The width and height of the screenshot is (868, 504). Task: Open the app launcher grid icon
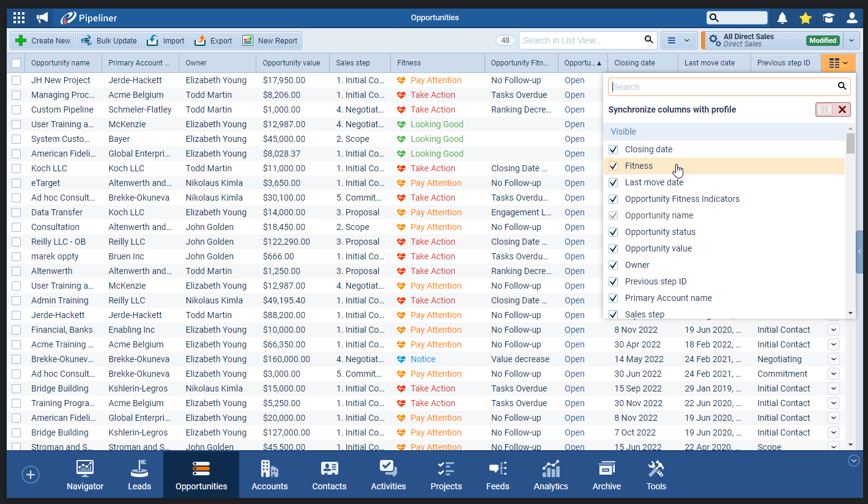19,18
